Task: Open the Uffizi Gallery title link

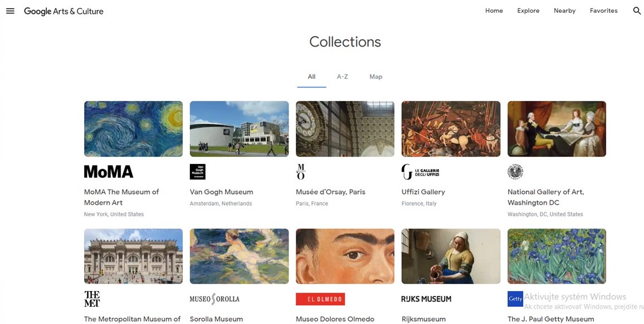Action: (423, 192)
